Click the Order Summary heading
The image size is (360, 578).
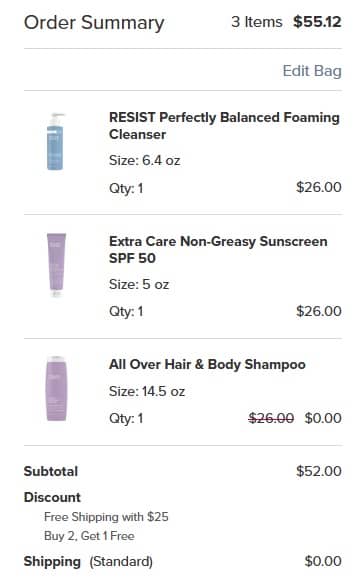click(x=94, y=23)
